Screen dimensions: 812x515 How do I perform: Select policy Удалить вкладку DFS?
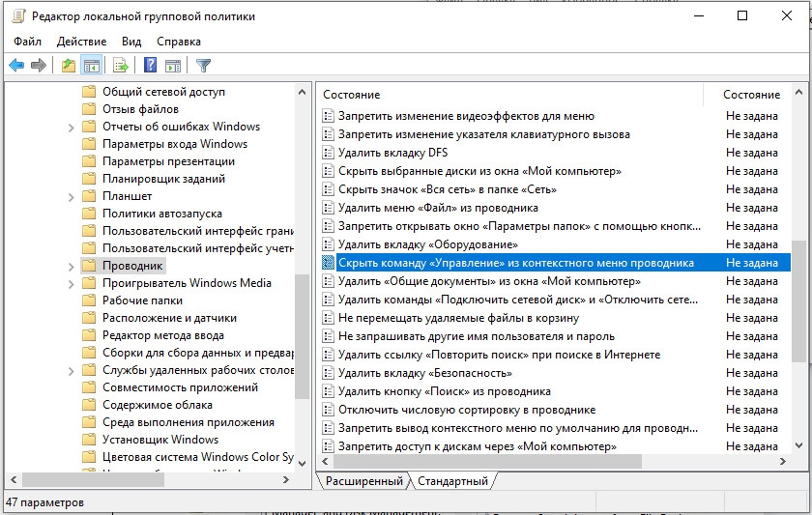(x=392, y=153)
